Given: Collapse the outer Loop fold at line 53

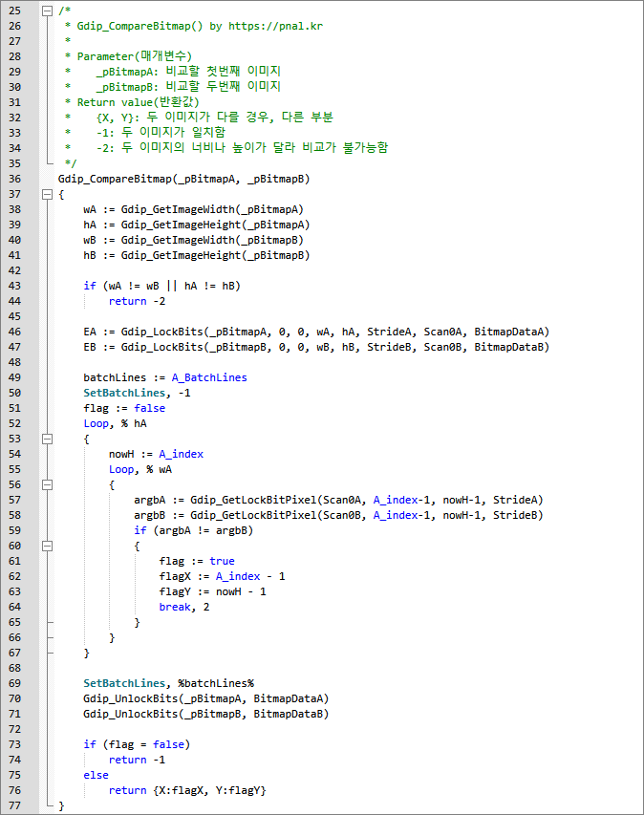Looking at the screenshot, I should [x=48, y=439].
